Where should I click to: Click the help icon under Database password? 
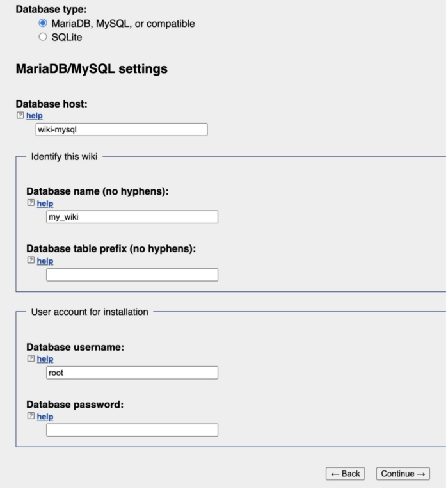31,416
